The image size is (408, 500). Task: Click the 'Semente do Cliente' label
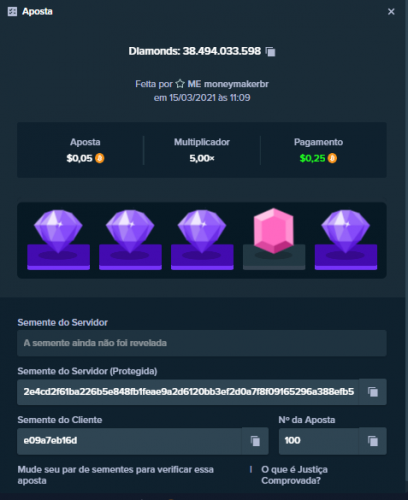pyautogui.click(x=60, y=420)
